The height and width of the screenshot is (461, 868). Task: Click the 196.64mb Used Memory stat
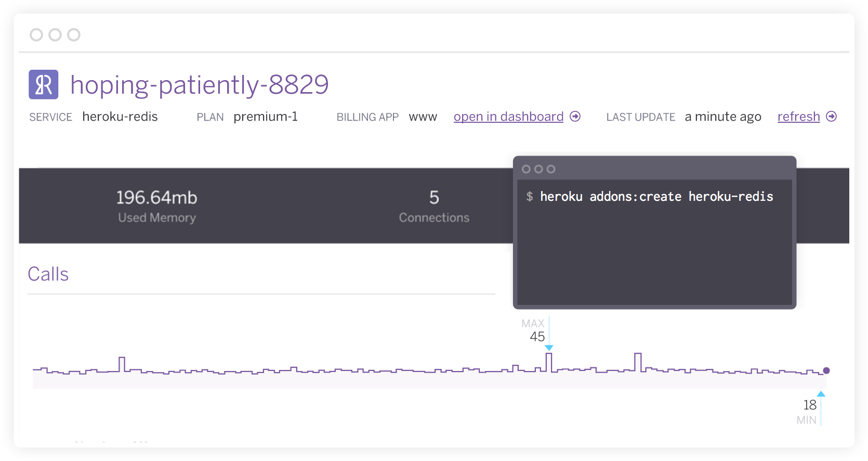pyautogui.click(x=156, y=206)
